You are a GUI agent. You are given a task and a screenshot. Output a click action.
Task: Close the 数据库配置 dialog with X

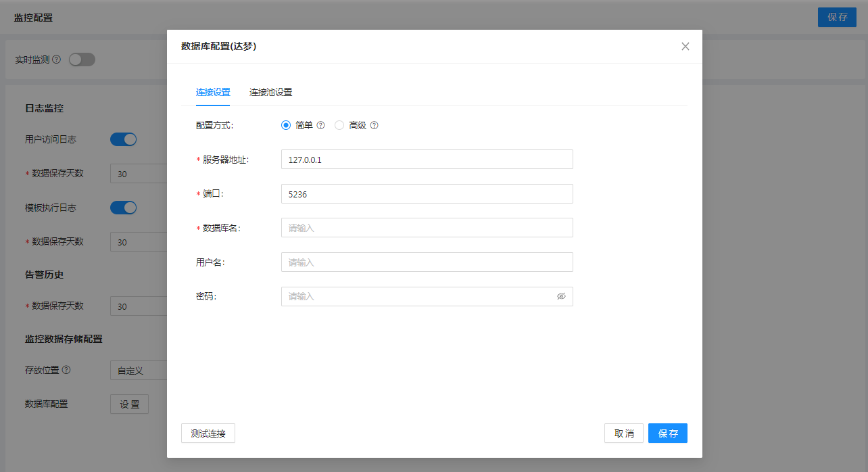pos(685,47)
